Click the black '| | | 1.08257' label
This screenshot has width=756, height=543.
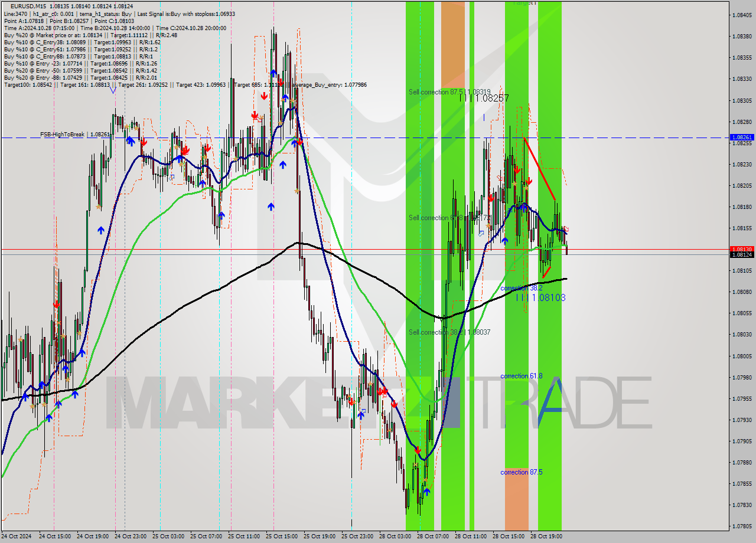click(484, 98)
